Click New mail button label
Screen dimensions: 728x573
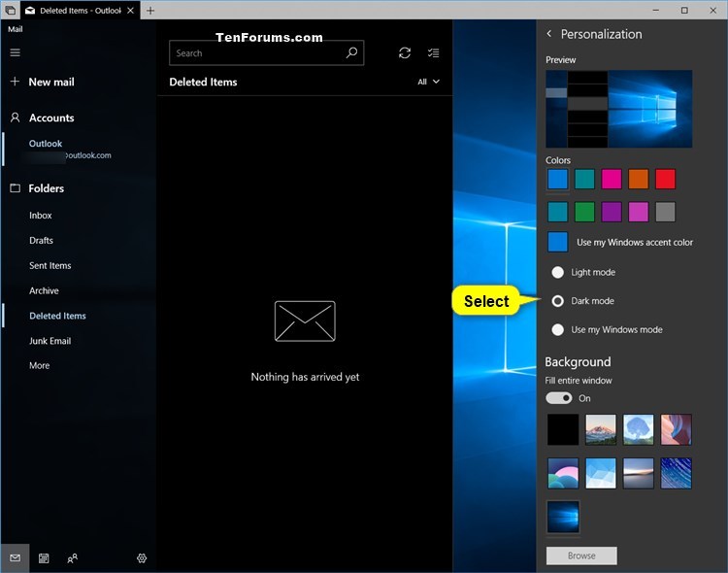(x=51, y=82)
